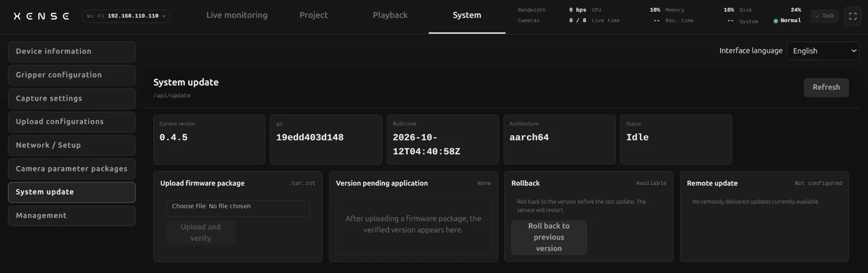
Task: Click the Version pending application None label
Action: pyautogui.click(x=484, y=183)
